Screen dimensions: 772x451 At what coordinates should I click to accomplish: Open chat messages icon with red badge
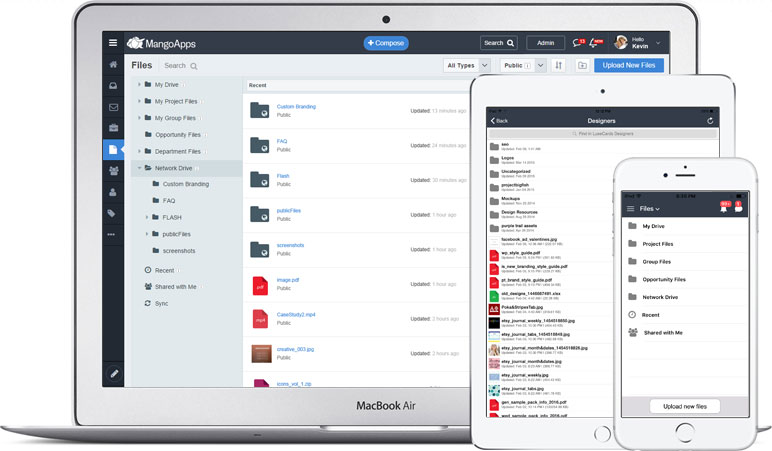pyautogui.click(x=578, y=43)
